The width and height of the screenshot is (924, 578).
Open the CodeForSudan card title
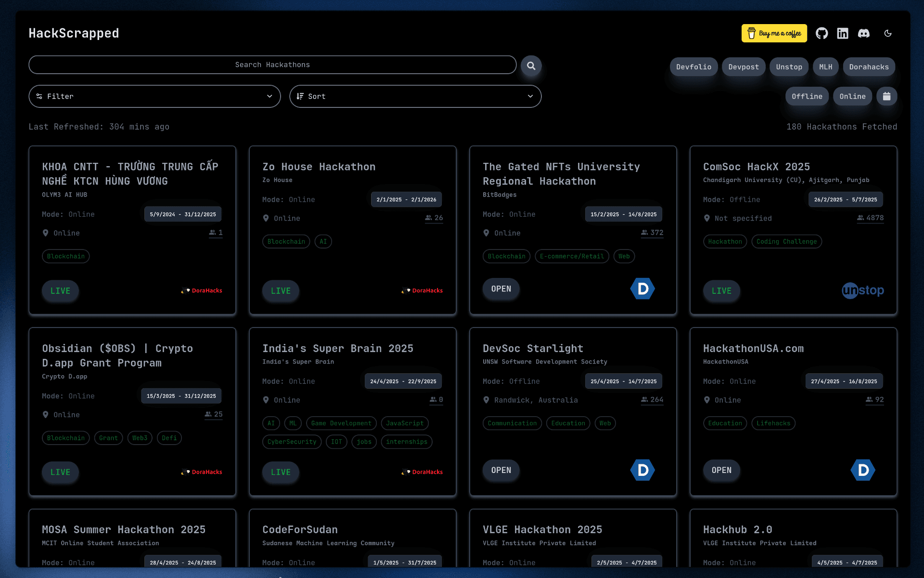point(300,529)
